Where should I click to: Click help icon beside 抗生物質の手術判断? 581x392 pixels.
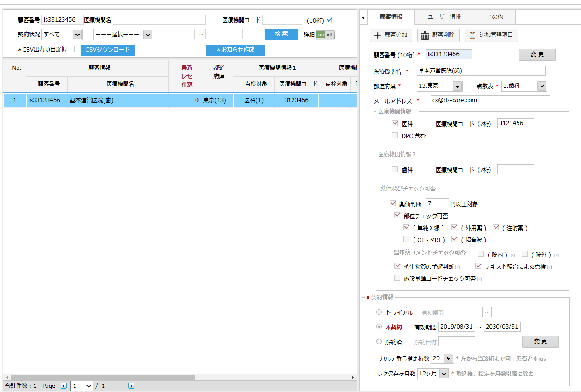tap(457, 267)
